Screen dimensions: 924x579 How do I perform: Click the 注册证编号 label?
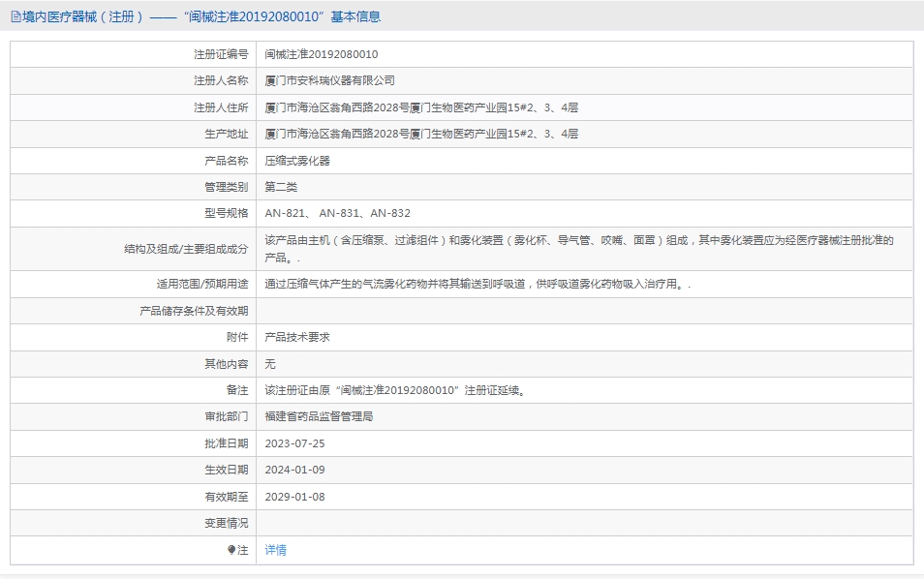click(x=221, y=54)
